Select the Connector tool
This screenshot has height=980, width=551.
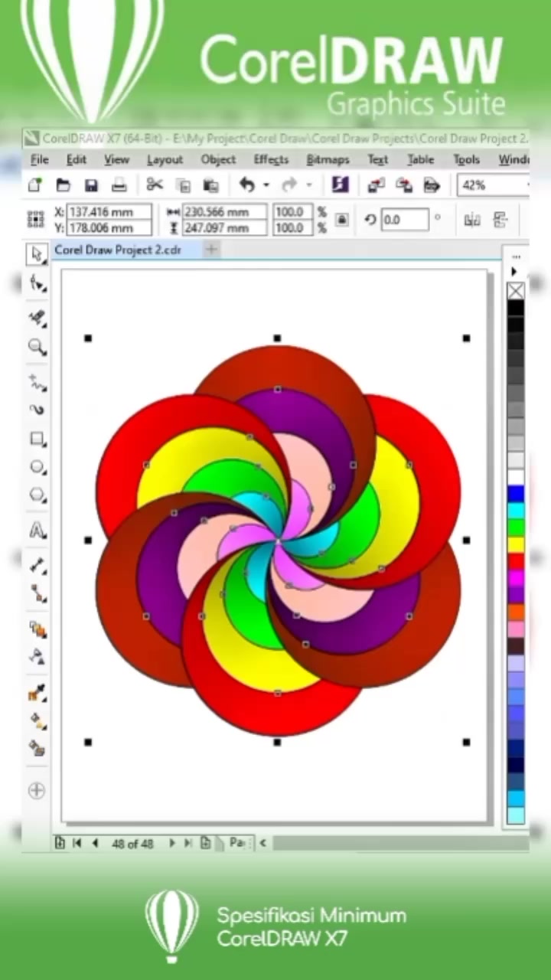coord(37,593)
